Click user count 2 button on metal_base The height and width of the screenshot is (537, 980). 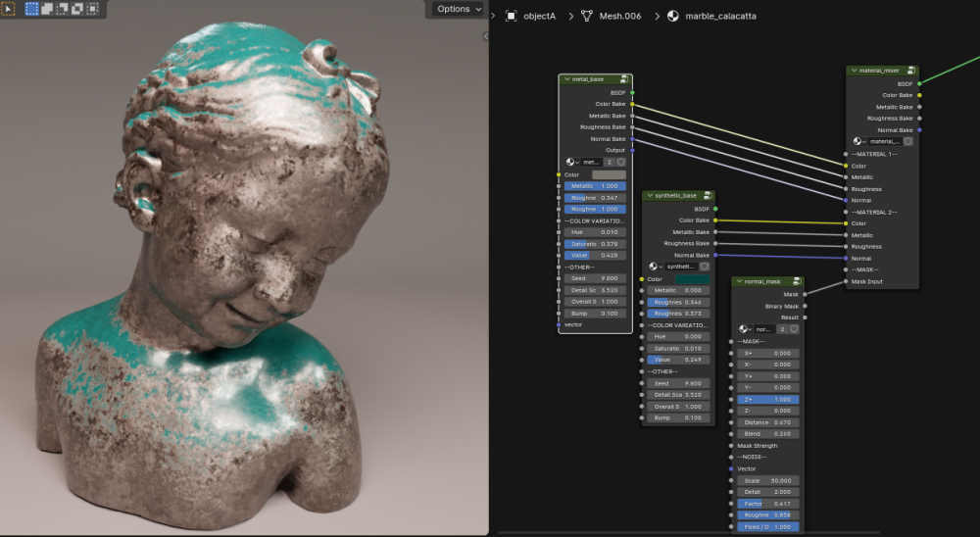(x=609, y=162)
